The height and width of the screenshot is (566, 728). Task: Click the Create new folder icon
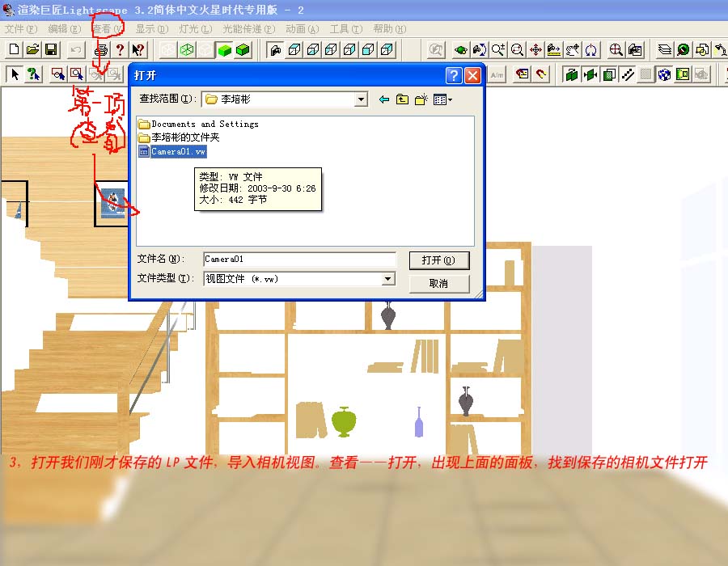pos(421,99)
